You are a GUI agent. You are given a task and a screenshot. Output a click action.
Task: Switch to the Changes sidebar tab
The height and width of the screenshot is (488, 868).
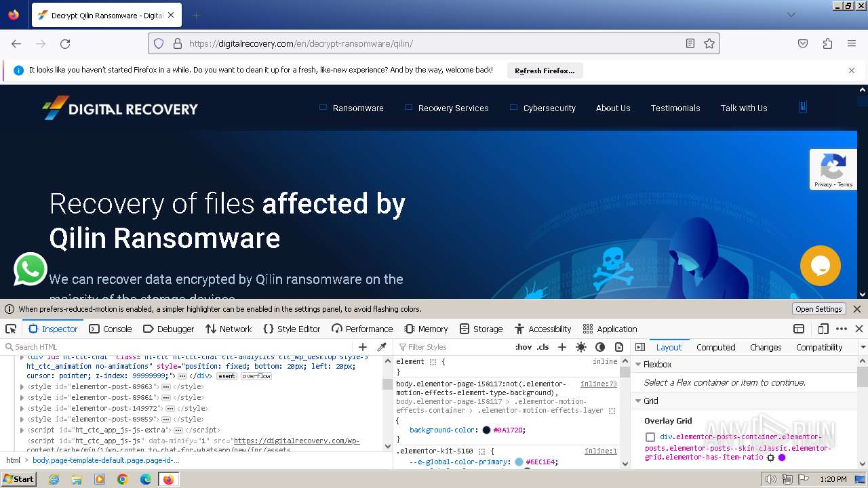pos(766,347)
